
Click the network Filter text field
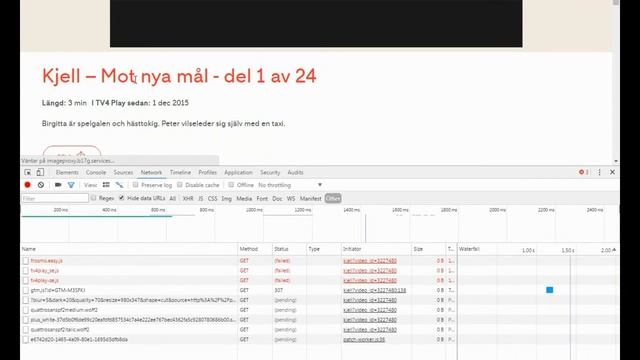pos(55,198)
